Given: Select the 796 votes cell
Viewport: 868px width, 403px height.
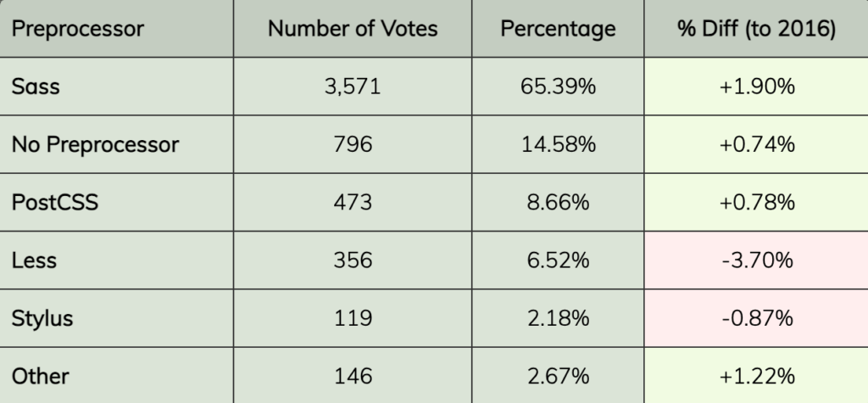Looking at the screenshot, I should click(353, 144).
